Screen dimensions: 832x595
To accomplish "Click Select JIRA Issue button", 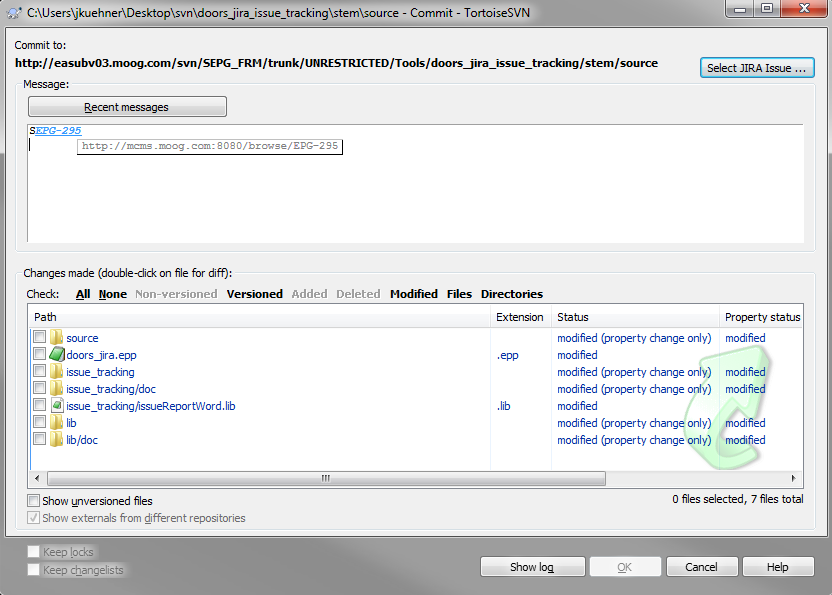I will [x=757, y=68].
